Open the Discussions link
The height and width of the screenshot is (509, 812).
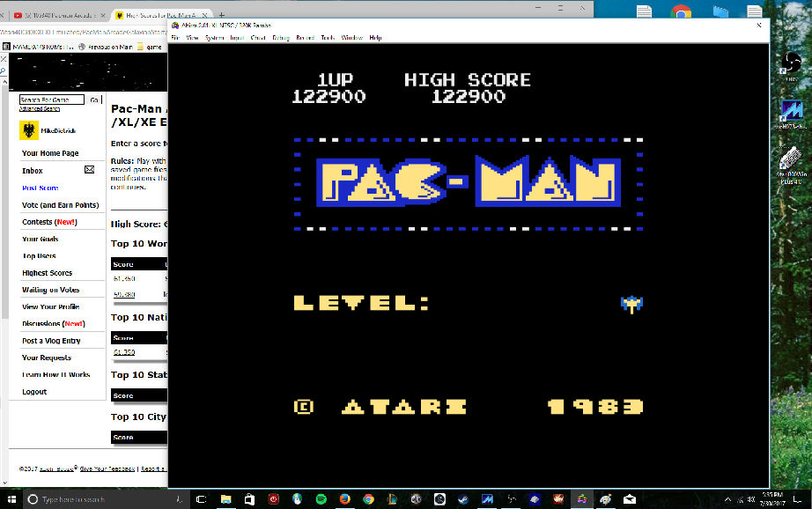pyautogui.click(x=54, y=323)
